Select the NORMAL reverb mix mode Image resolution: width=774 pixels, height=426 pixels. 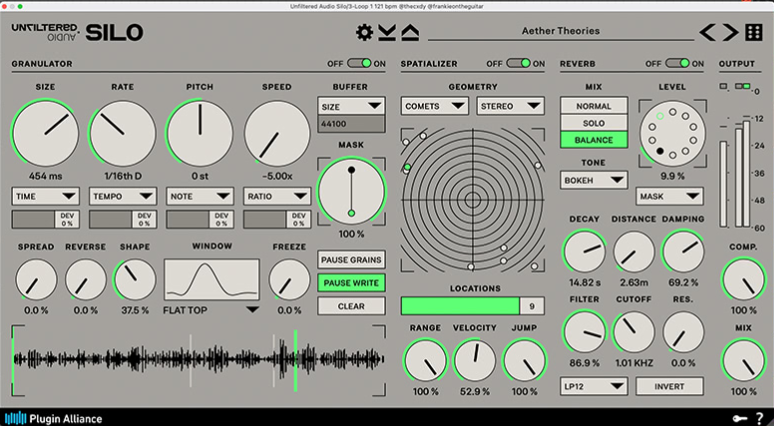click(594, 105)
